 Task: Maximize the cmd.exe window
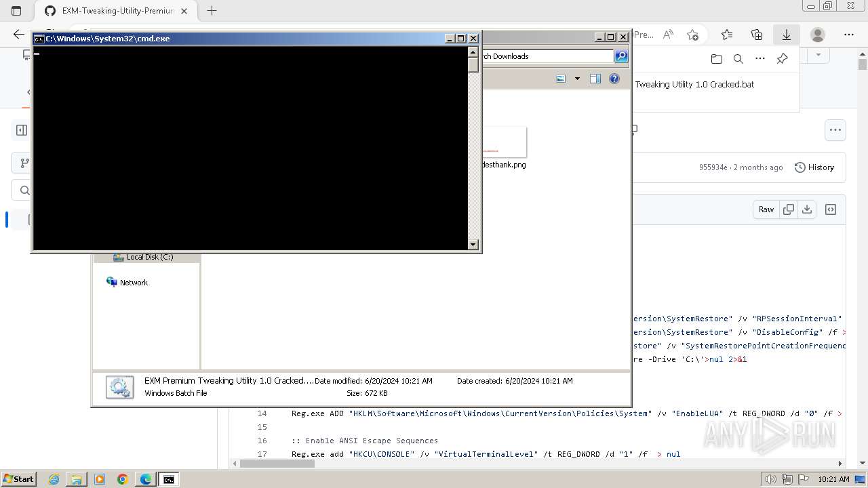pyautogui.click(x=461, y=39)
